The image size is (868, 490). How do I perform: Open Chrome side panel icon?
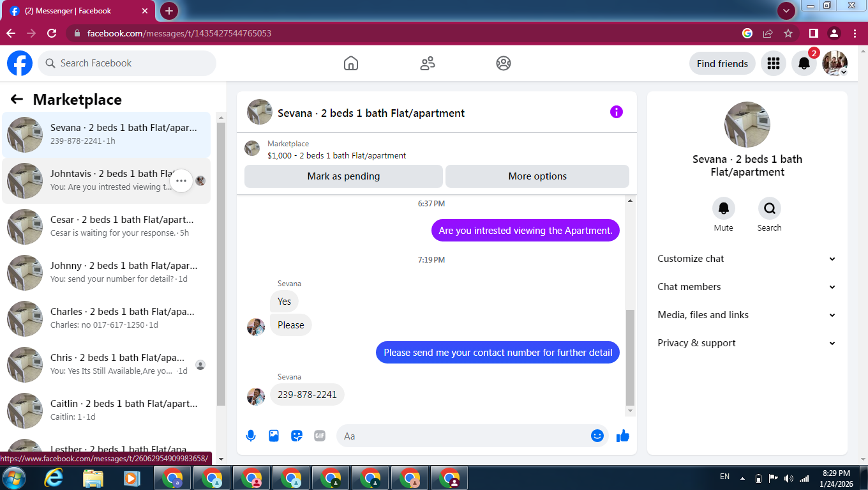click(x=814, y=33)
